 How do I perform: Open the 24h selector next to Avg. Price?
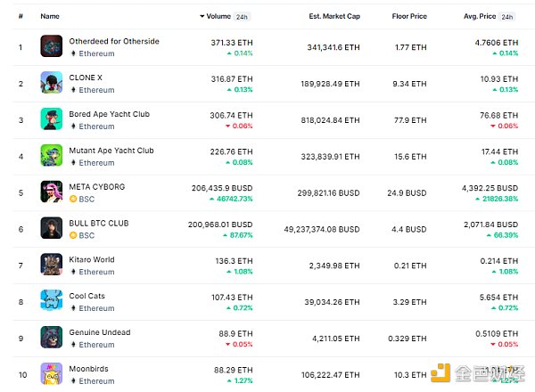pyautogui.click(x=507, y=16)
